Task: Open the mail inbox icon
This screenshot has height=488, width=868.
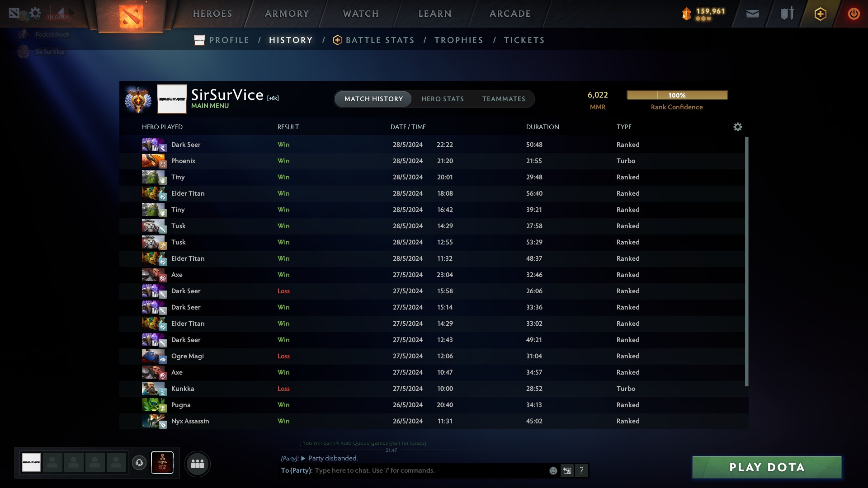Action: (752, 14)
